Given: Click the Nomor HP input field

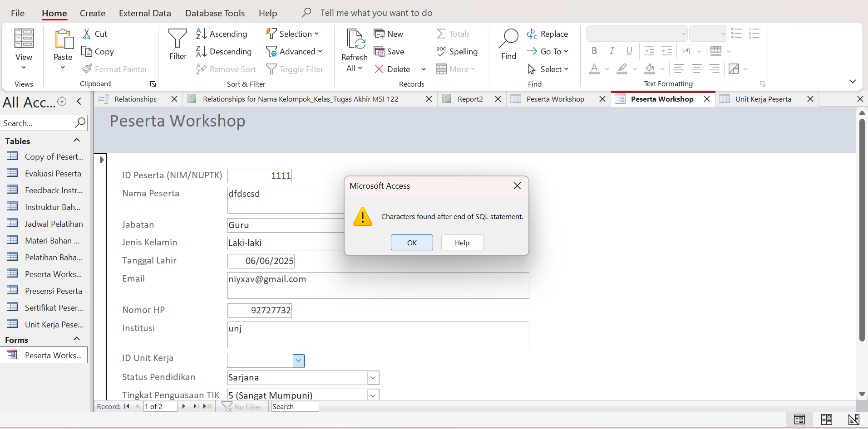Looking at the screenshot, I should coord(260,311).
